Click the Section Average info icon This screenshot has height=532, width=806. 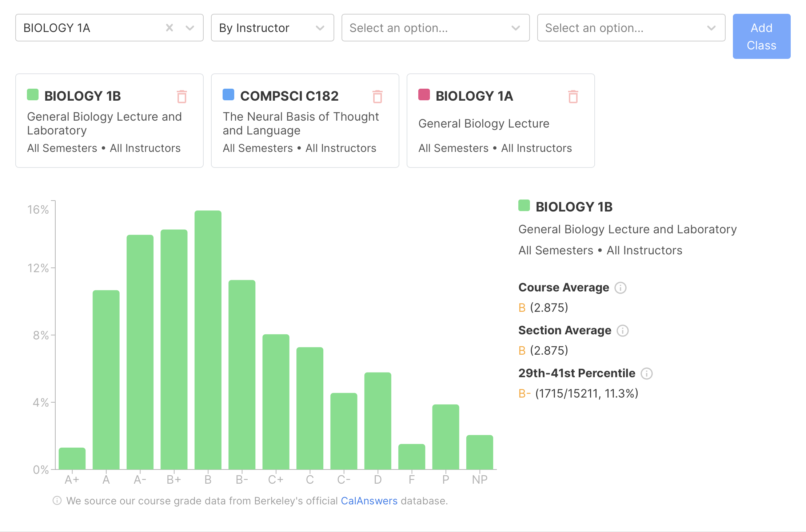622,331
